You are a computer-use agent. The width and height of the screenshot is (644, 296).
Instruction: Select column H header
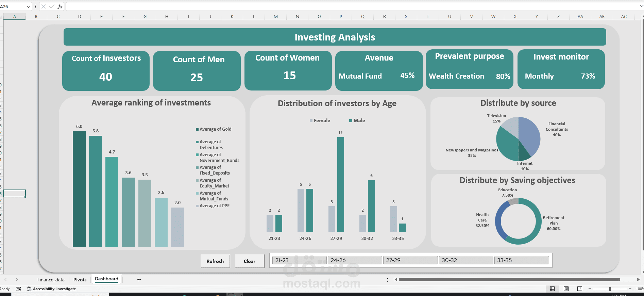click(167, 16)
